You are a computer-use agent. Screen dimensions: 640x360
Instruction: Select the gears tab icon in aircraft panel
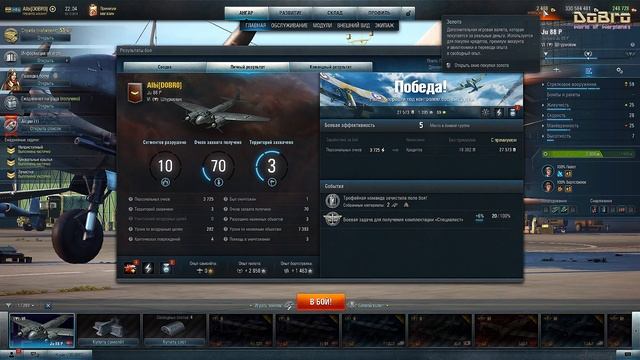[x=619, y=71]
